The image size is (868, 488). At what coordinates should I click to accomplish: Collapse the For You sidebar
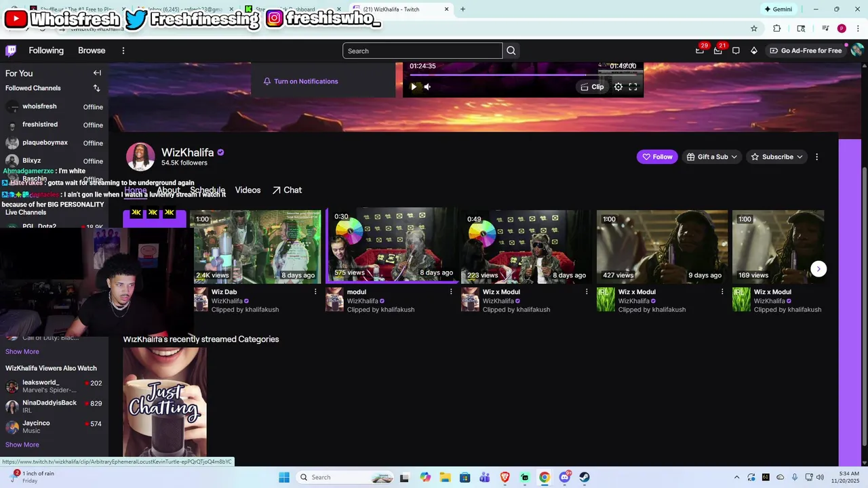click(x=97, y=73)
